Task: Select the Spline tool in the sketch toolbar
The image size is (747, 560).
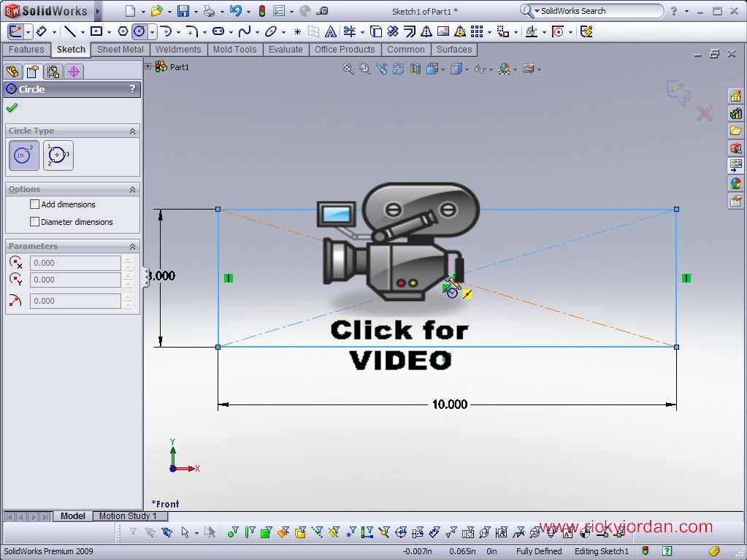Action: point(245,31)
